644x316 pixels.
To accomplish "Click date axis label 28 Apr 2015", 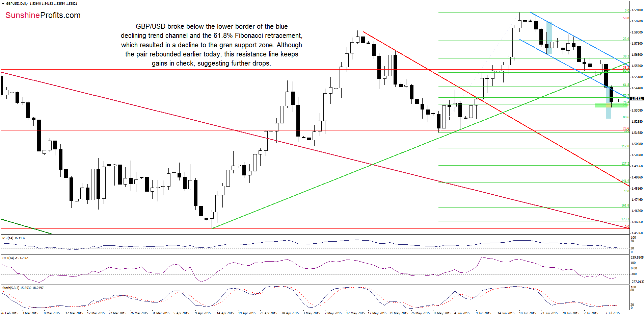I will (290, 313).
